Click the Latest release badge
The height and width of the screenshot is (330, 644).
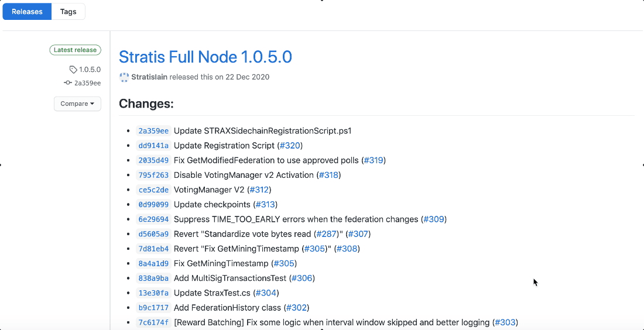[75, 50]
